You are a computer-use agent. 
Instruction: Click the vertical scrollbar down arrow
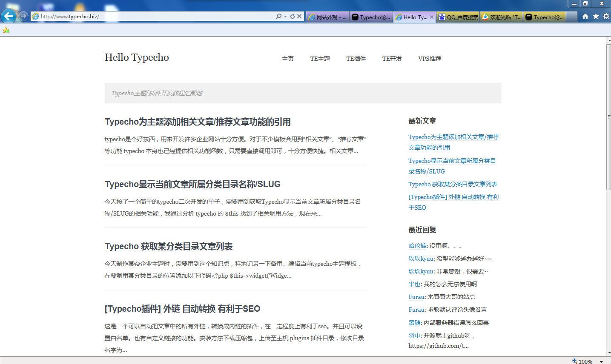(x=609, y=353)
